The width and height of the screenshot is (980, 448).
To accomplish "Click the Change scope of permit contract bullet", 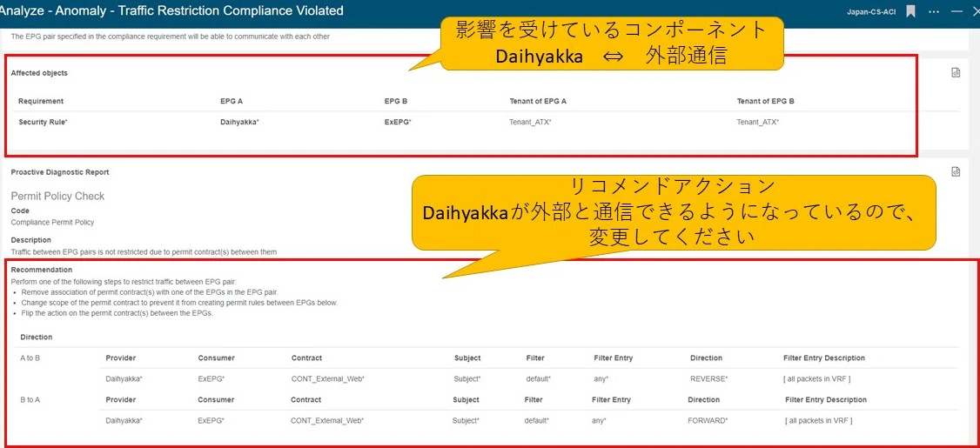I will point(179,303).
